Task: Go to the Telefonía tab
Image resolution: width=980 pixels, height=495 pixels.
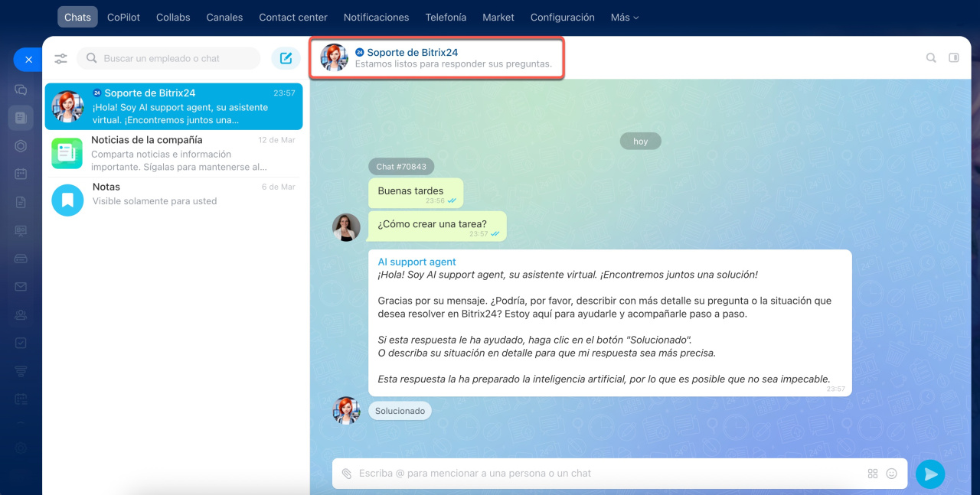Action: (x=446, y=17)
